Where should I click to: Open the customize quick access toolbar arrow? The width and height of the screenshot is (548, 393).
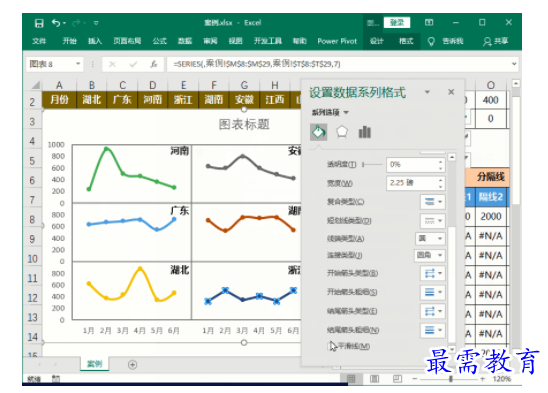pyautogui.click(x=96, y=23)
